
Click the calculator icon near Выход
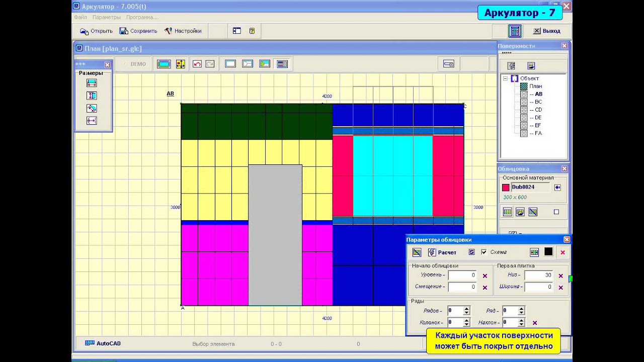515,31
